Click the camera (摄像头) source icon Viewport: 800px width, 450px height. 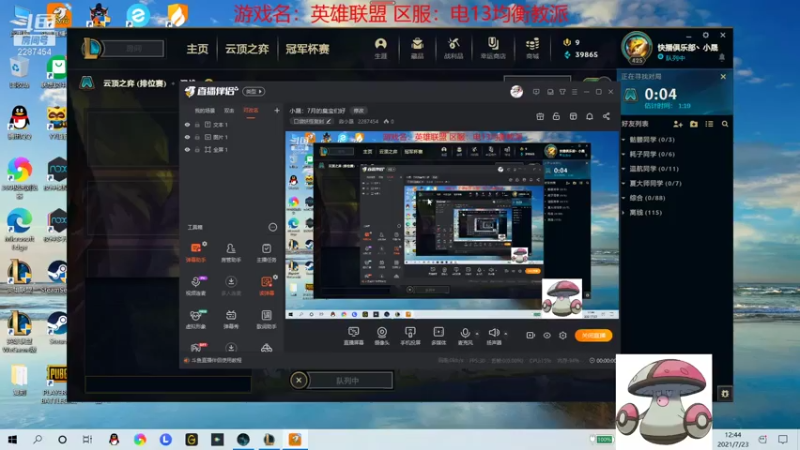coord(382,336)
